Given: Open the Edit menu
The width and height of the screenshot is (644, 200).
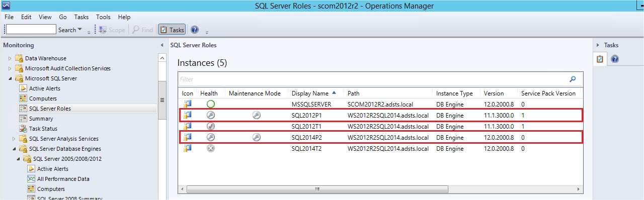Looking at the screenshot, I should pyautogui.click(x=26, y=17).
